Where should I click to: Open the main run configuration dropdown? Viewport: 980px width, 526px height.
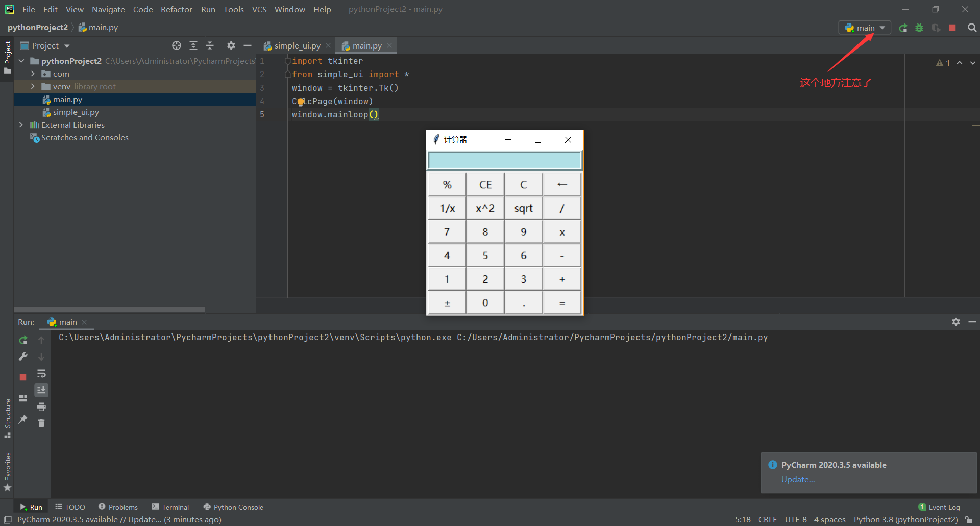point(865,28)
